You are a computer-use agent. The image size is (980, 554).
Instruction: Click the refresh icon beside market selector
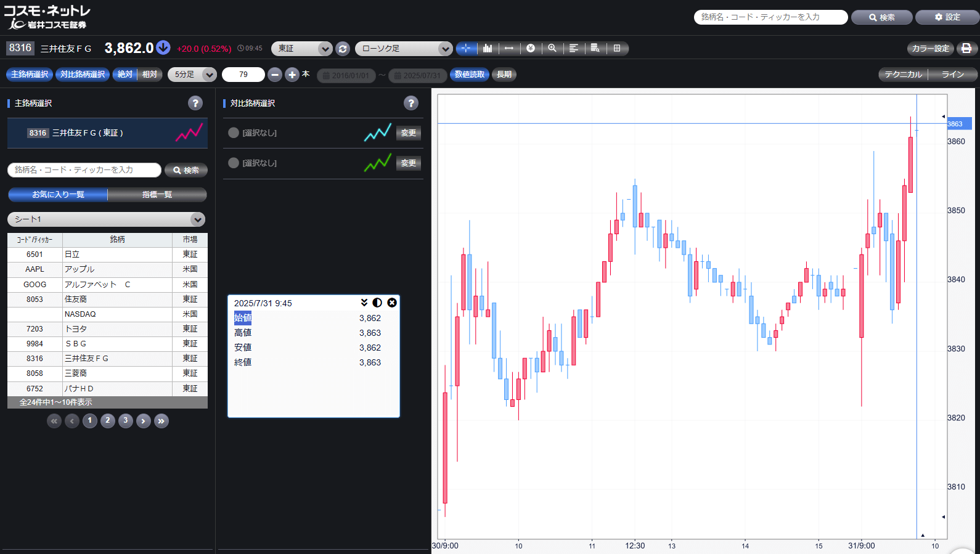click(343, 49)
